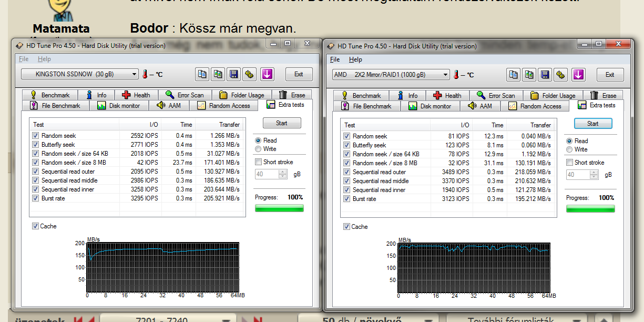This screenshot has width=644, height=322.
Task: Open AAM tab in AMD RAID1 window
Action: point(480,106)
